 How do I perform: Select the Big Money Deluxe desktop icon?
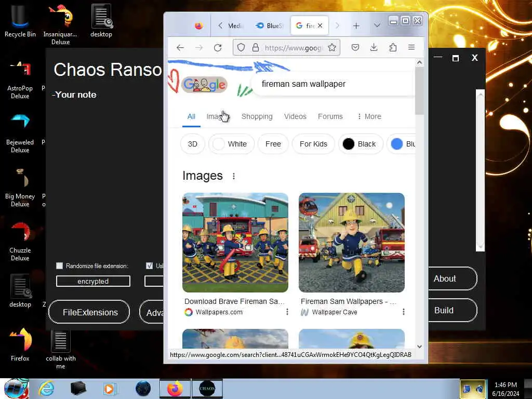20,188
